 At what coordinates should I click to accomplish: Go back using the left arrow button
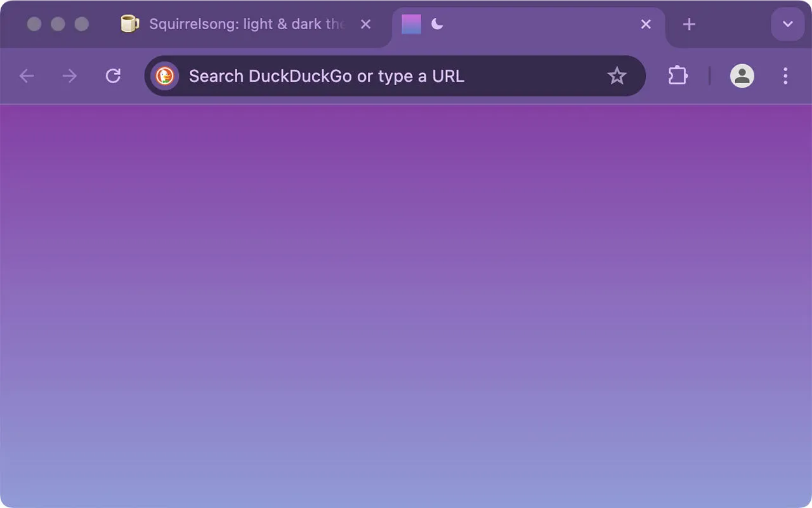[x=27, y=76]
